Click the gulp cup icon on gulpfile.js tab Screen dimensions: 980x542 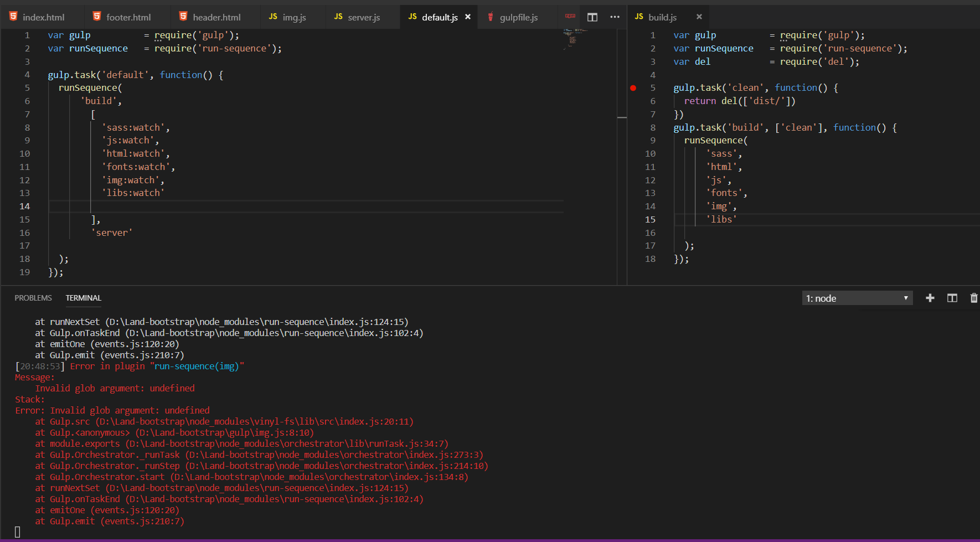coord(491,17)
